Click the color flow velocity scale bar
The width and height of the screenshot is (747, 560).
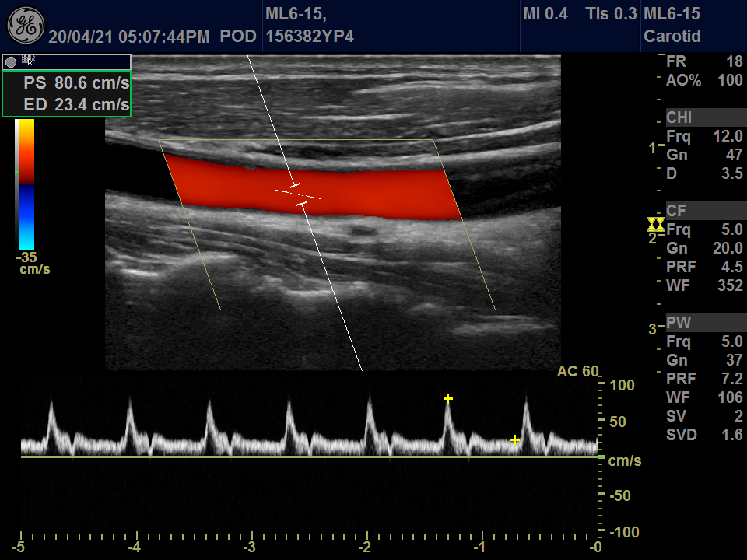(26, 184)
